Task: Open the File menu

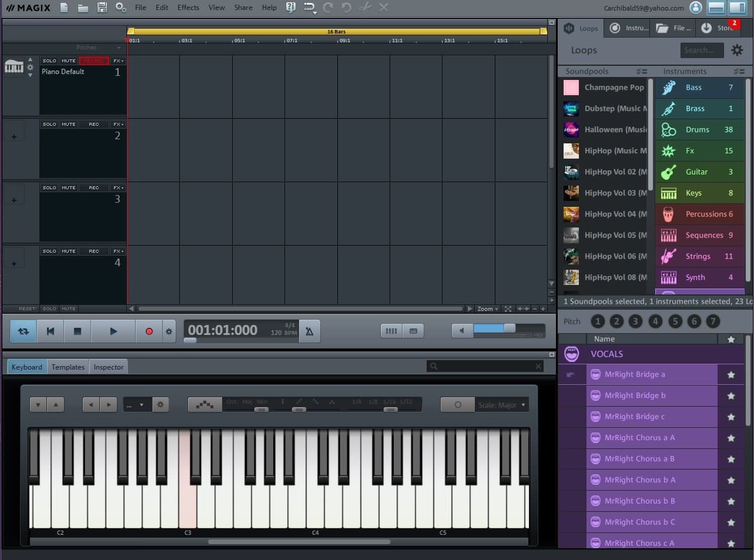Action: pos(140,8)
